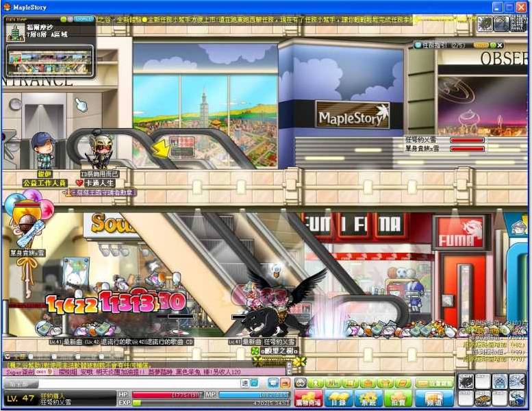The width and height of the screenshot is (532, 411).
Task: Click second buff icon at top right
Action: 501,23
